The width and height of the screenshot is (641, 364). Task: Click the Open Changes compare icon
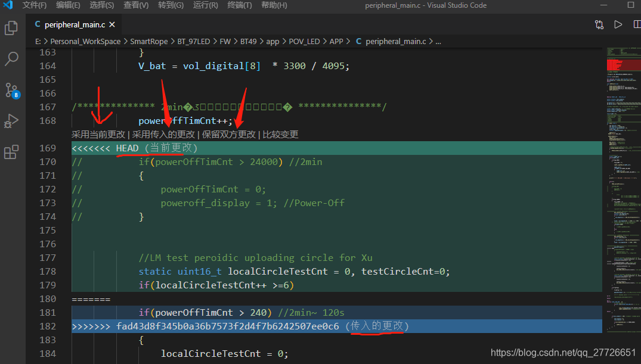click(x=599, y=24)
